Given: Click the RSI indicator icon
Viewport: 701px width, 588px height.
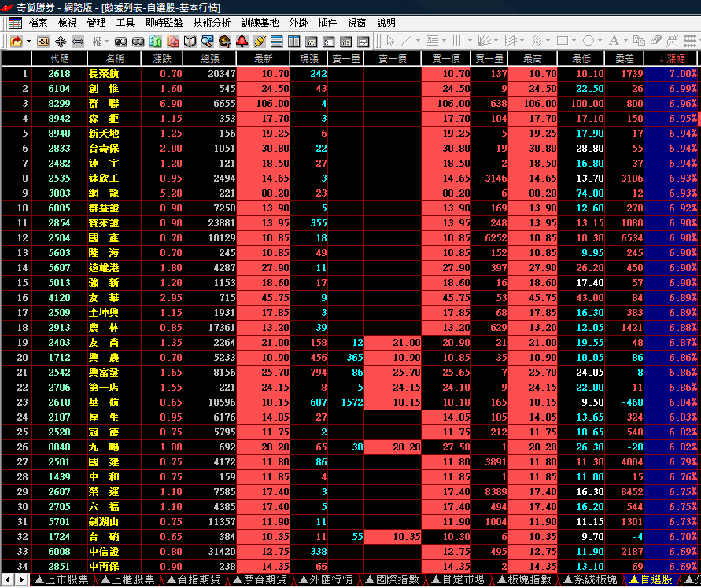Looking at the screenshot, I should [43, 42].
